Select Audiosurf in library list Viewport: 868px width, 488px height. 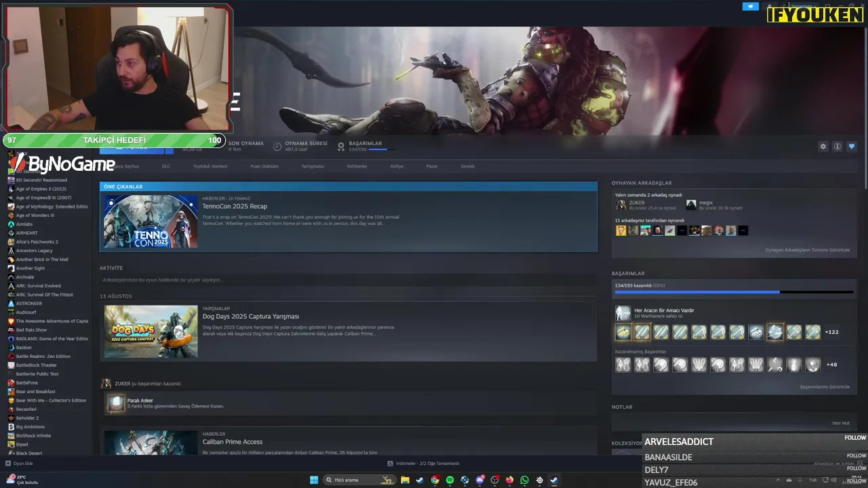[26, 312]
